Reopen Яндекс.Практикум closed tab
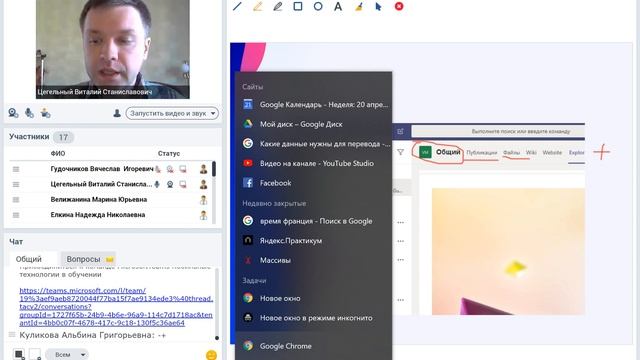The height and width of the screenshot is (360, 640). 314,240
